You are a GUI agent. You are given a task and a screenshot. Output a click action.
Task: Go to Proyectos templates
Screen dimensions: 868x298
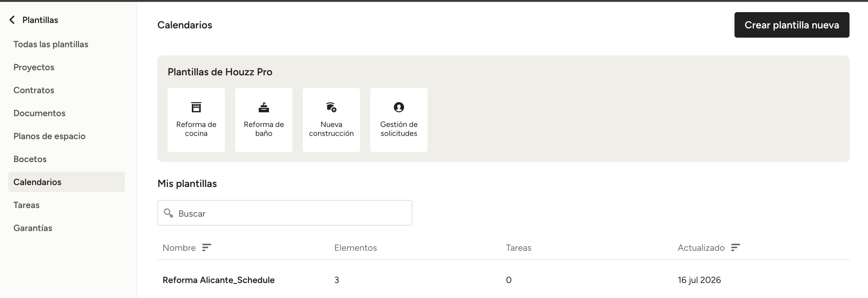pyautogui.click(x=34, y=67)
